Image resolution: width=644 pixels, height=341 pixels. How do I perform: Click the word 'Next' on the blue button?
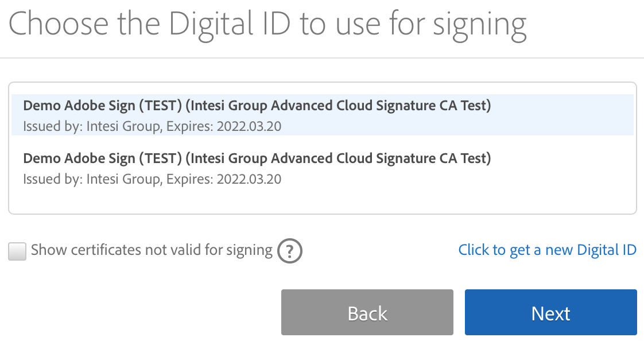(x=550, y=313)
